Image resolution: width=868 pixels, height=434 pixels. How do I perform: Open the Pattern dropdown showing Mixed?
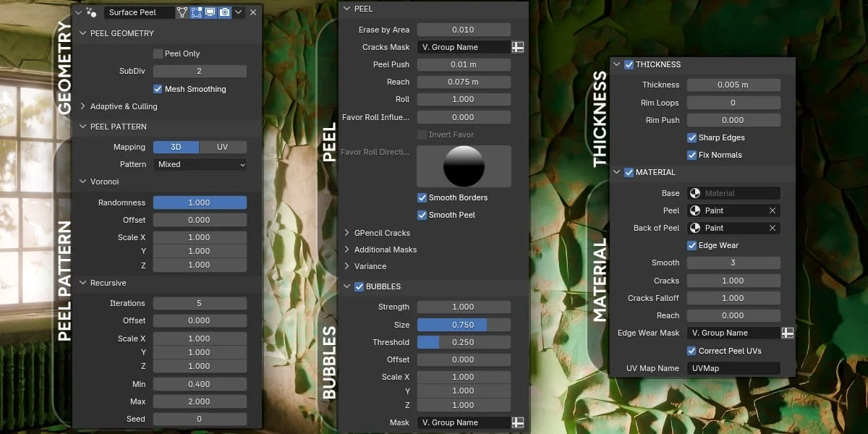click(200, 164)
